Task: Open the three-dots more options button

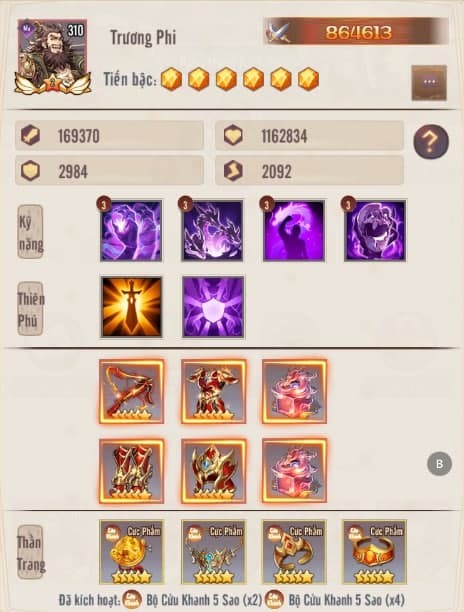Action: [x=429, y=82]
